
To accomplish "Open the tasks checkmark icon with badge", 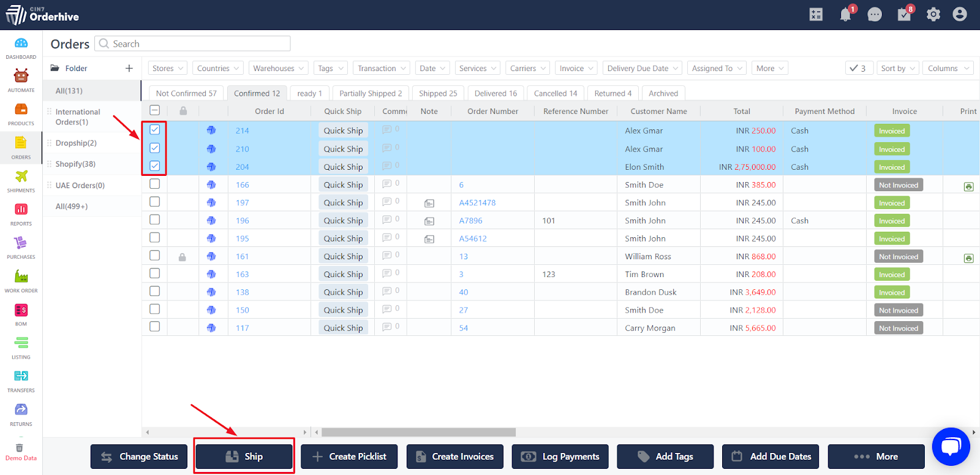I will pos(904,15).
